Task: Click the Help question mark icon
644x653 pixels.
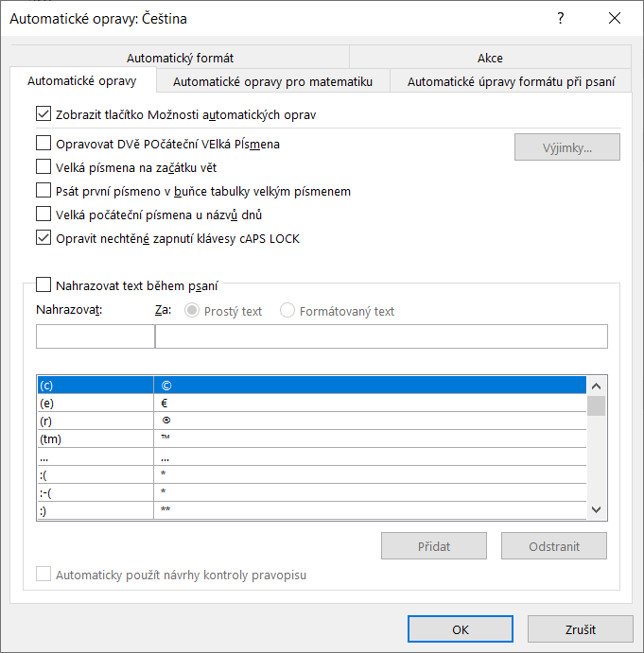Action: tap(561, 18)
